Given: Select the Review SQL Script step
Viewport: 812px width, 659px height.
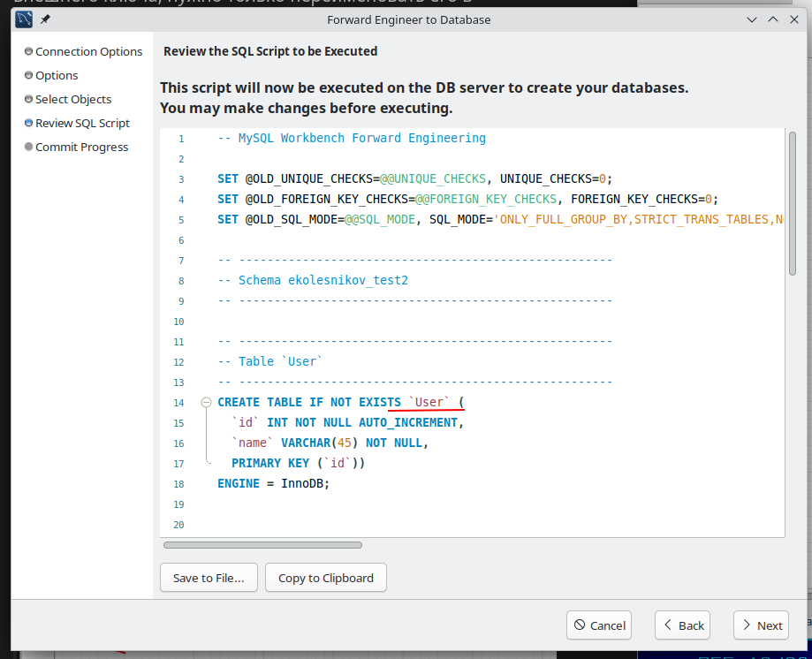Looking at the screenshot, I should pos(82,124).
